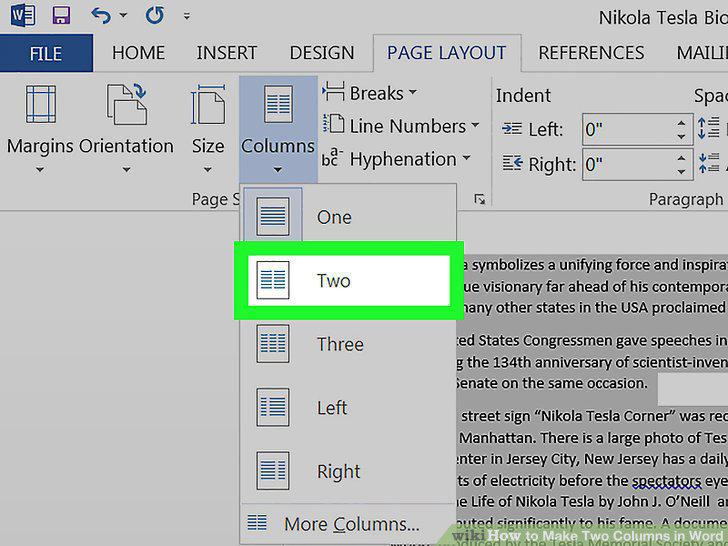
Task: Click the Columns ribbon icon
Action: point(279,104)
